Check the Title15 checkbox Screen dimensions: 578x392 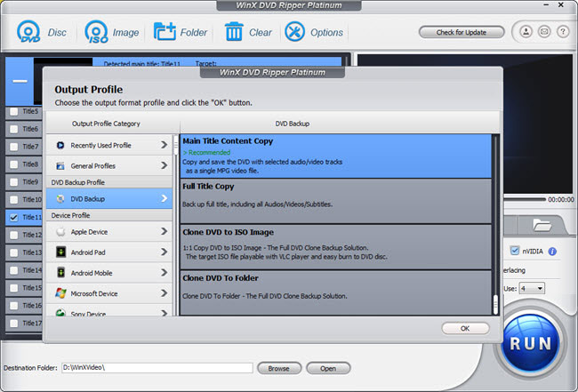tap(14, 288)
